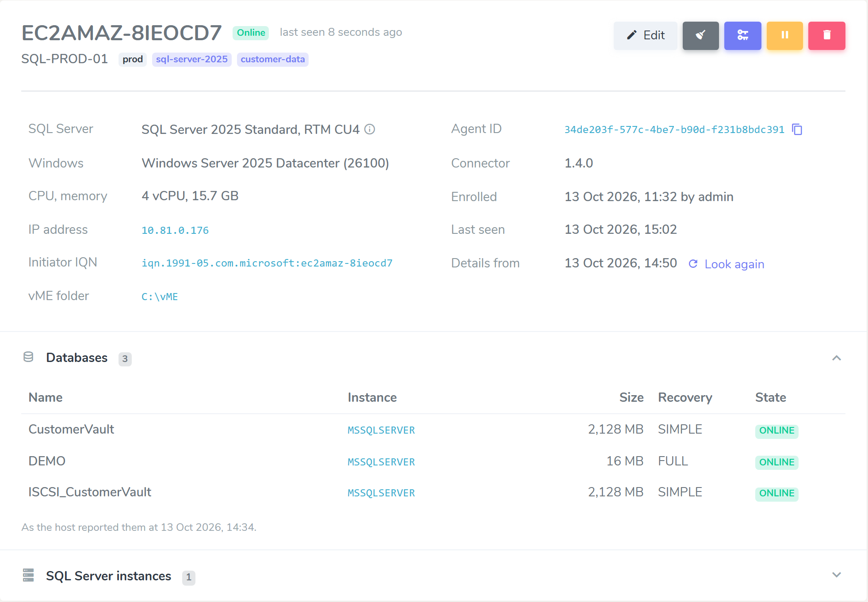Click the Agent ID value text
868x602 pixels.
point(674,130)
